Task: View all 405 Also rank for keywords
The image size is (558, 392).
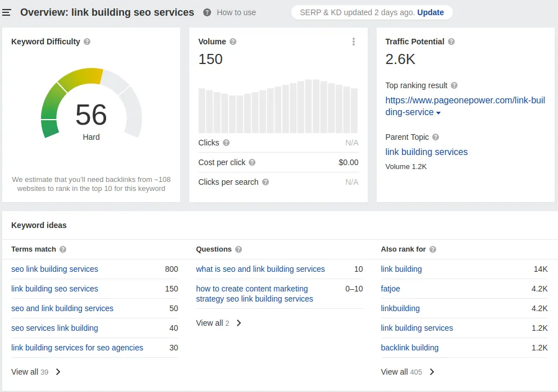Action: click(401, 372)
